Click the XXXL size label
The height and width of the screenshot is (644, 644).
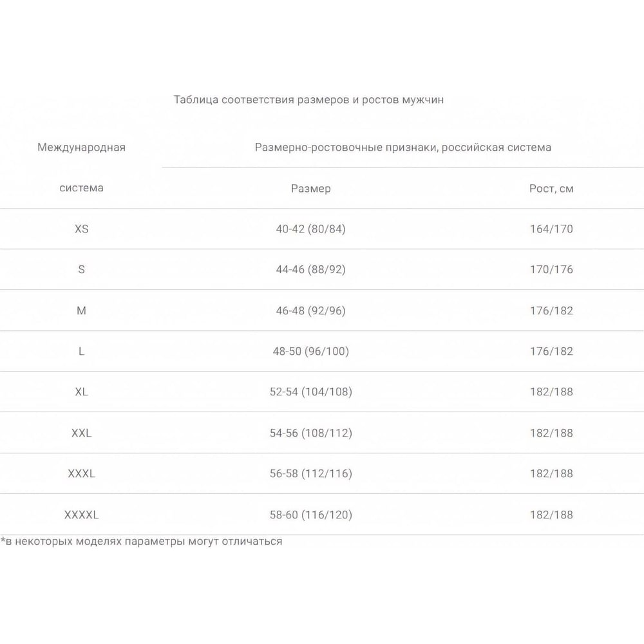(x=81, y=473)
